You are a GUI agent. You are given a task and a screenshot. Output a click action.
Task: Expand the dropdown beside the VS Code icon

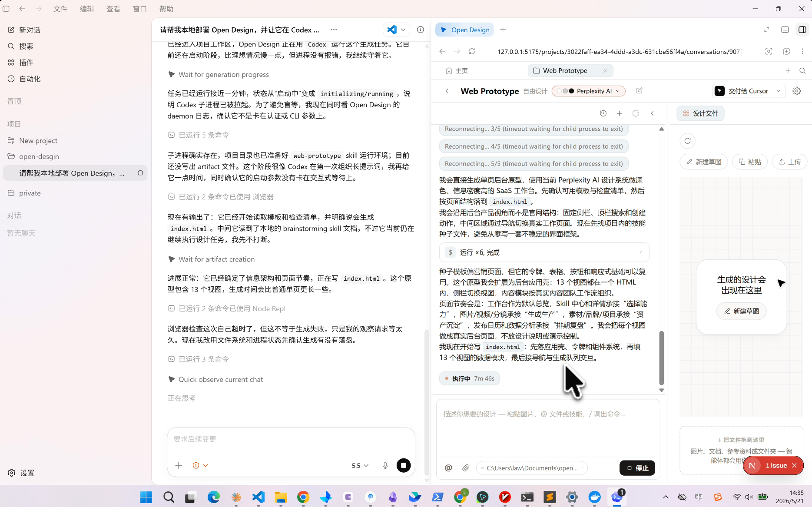[x=403, y=30]
